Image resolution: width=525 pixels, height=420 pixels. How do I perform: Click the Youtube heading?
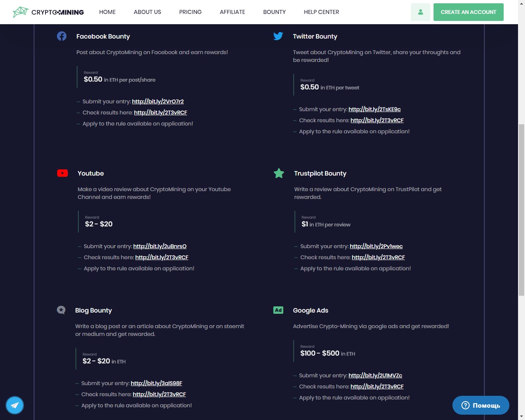(91, 173)
